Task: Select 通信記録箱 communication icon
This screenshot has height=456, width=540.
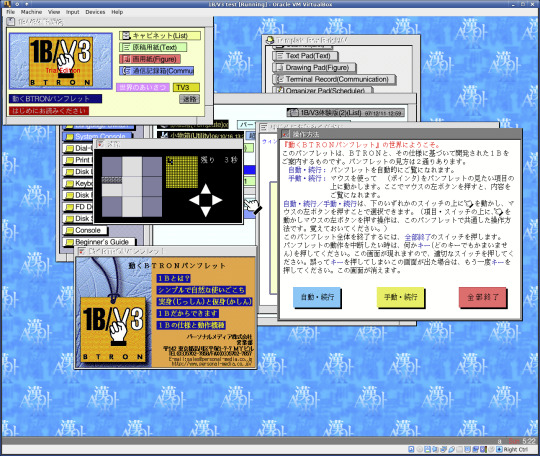Action: coord(157,71)
